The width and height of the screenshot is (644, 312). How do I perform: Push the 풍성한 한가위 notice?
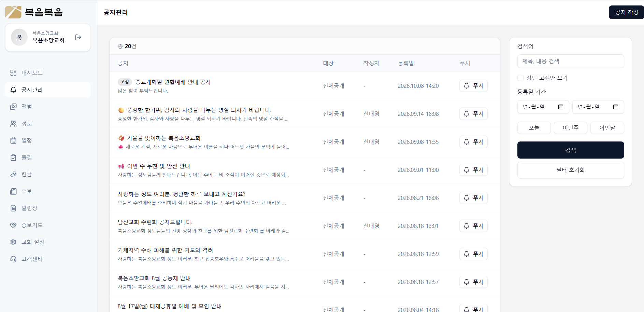coord(473,114)
